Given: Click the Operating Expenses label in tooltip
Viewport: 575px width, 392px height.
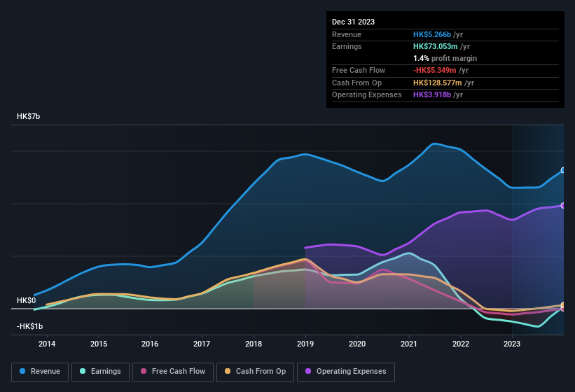Looking at the screenshot, I should click(x=367, y=94).
